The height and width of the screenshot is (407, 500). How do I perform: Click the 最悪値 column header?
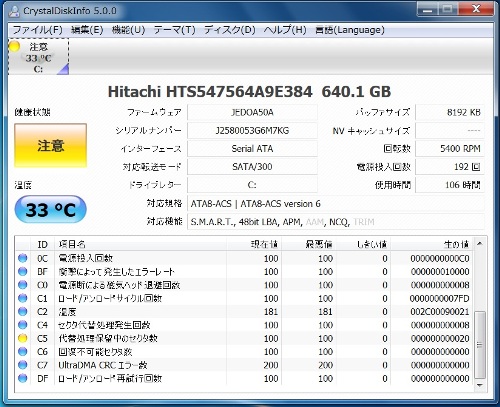tap(309, 244)
